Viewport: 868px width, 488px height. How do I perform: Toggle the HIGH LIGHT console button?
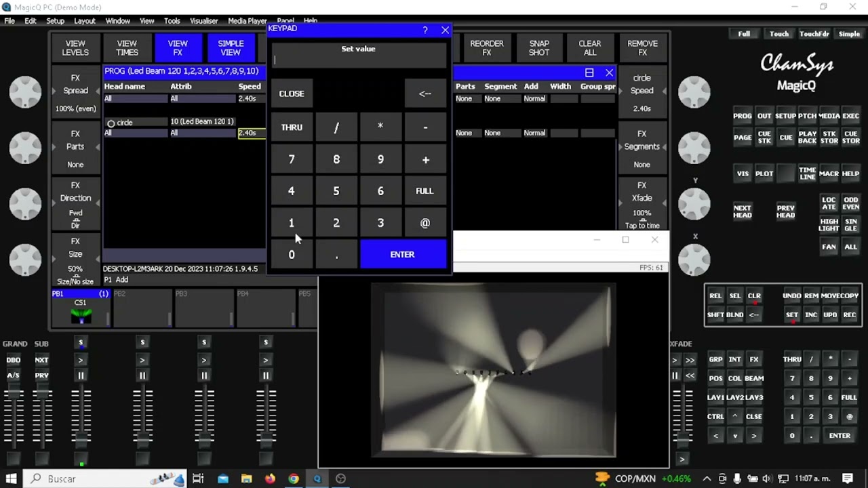click(829, 225)
